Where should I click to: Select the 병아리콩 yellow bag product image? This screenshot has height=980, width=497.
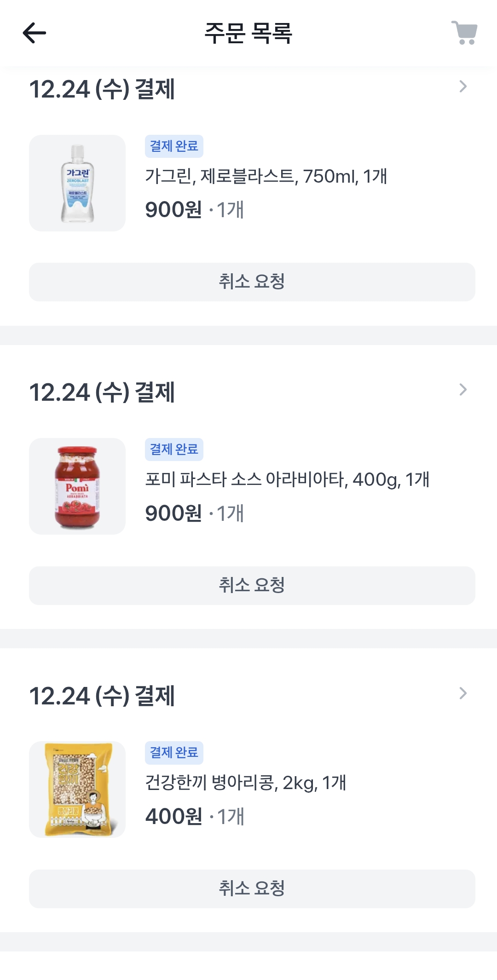(x=77, y=790)
